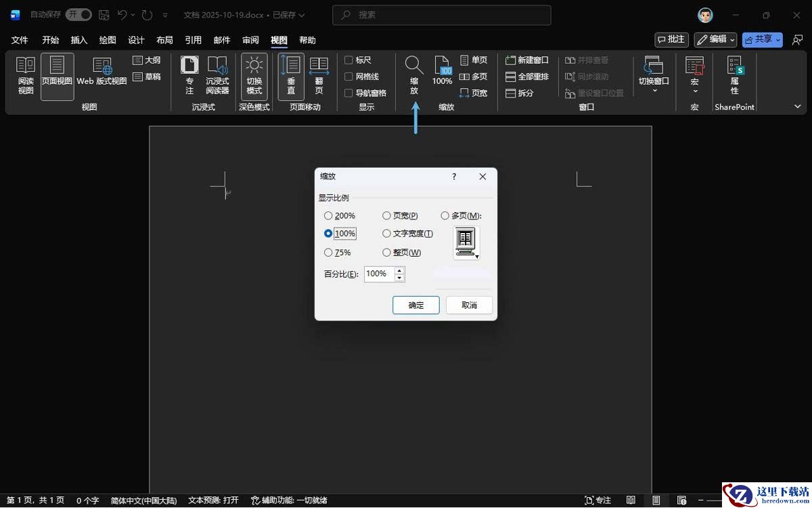The image size is (812, 508).
Task: Switch to the 插入 ribbon tab
Action: point(79,40)
